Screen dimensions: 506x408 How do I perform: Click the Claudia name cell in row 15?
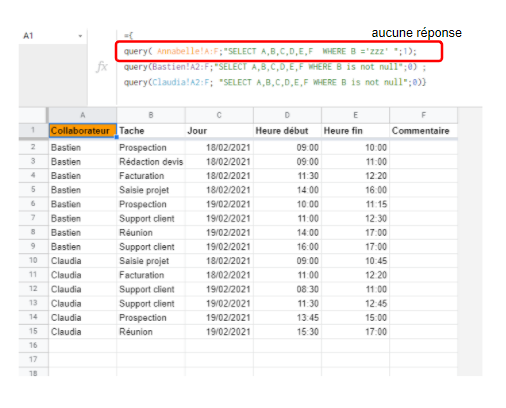point(83,332)
